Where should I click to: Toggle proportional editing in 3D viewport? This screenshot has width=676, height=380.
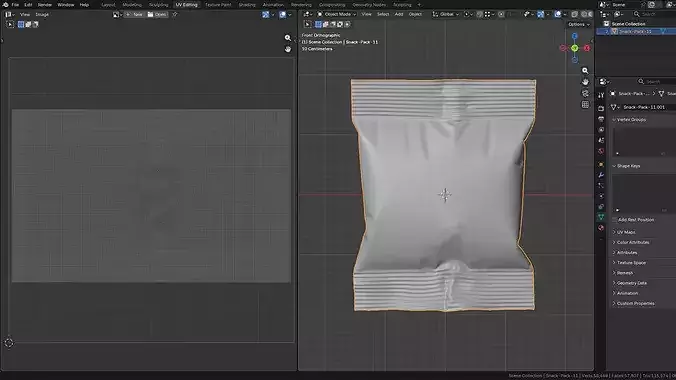pos(501,14)
